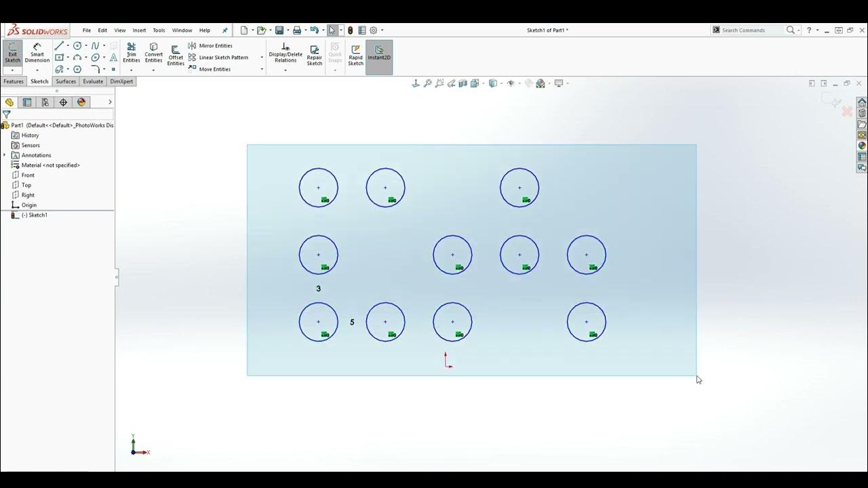Click the Print icon
The width and height of the screenshot is (868, 488).
click(x=296, y=30)
